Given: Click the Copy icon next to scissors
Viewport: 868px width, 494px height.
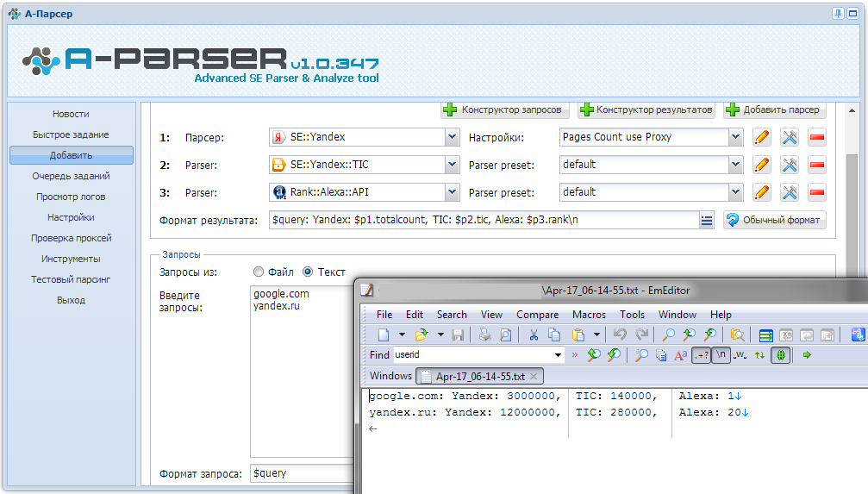Looking at the screenshot, I should coord(554,335).
